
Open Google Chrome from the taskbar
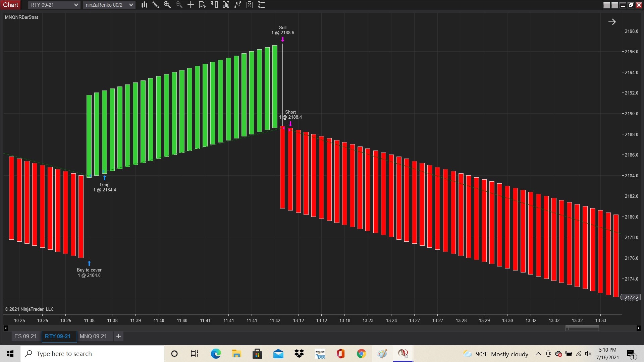point(361,354)
